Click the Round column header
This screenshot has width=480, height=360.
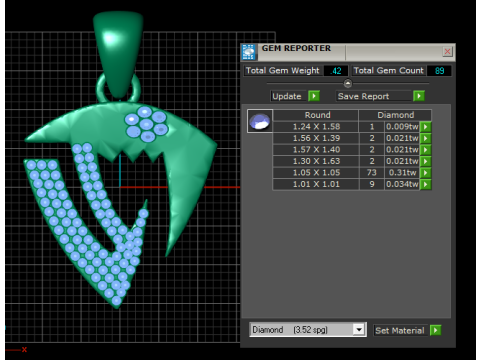tap(316, 115)
